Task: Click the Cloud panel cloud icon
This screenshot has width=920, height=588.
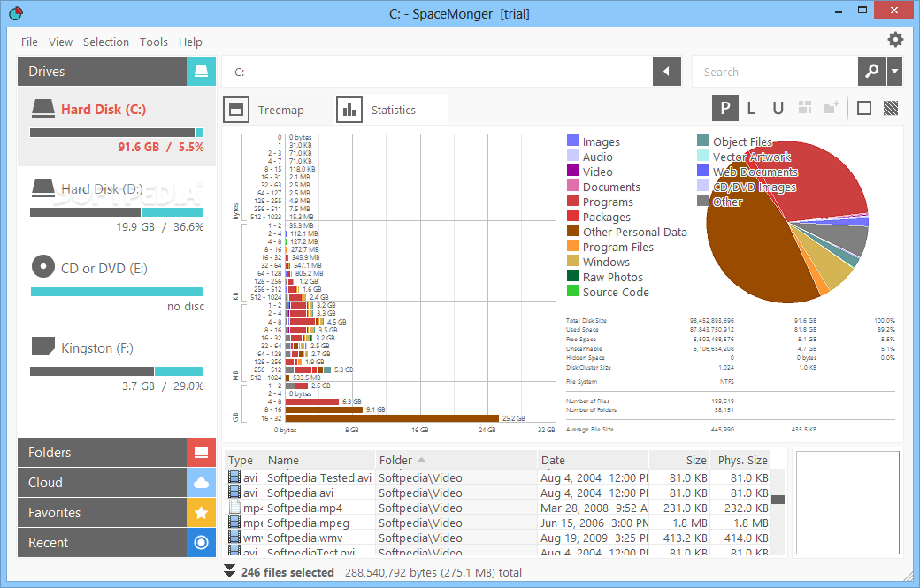Action: (x=202, y=483)
